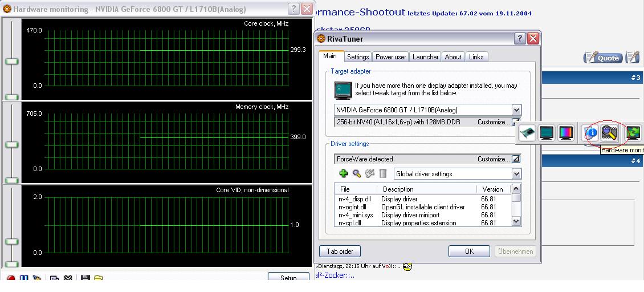Click the magnifier icon beside green plus
Image resolution: width=644 pixels, height=292 pixels.
point(357,173)
